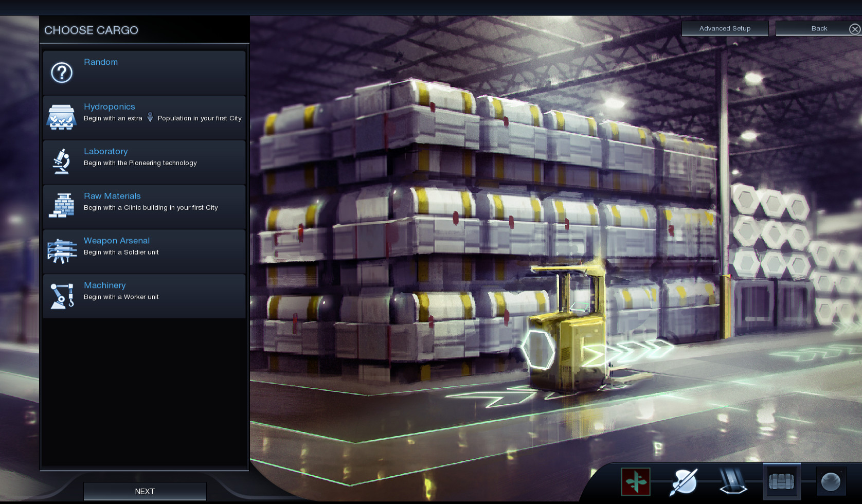Click the CHOOSE CARGO heading
The image size is (862, 504).
tap(91, 30)
